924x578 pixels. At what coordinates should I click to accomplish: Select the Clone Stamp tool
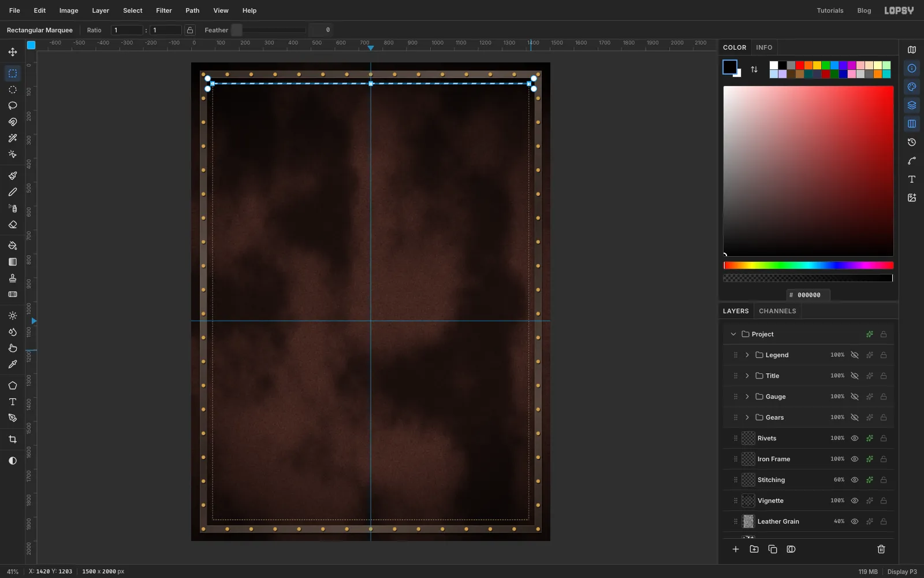pos(12,278)
